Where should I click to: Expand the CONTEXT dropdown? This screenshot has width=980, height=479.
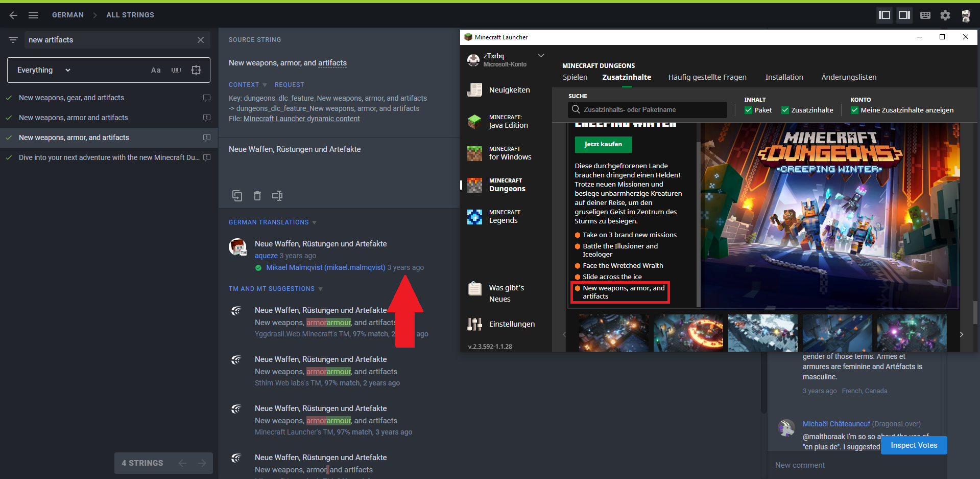tap(248, 85)
